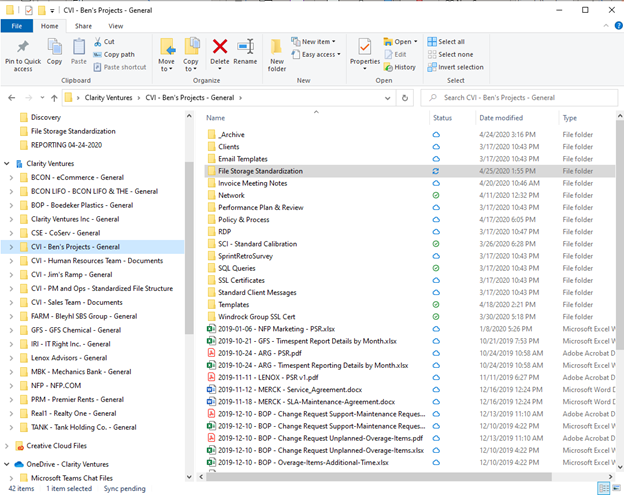Expand BCON - eCommerce - General node
Screen dimensions: 624x495
11,177
